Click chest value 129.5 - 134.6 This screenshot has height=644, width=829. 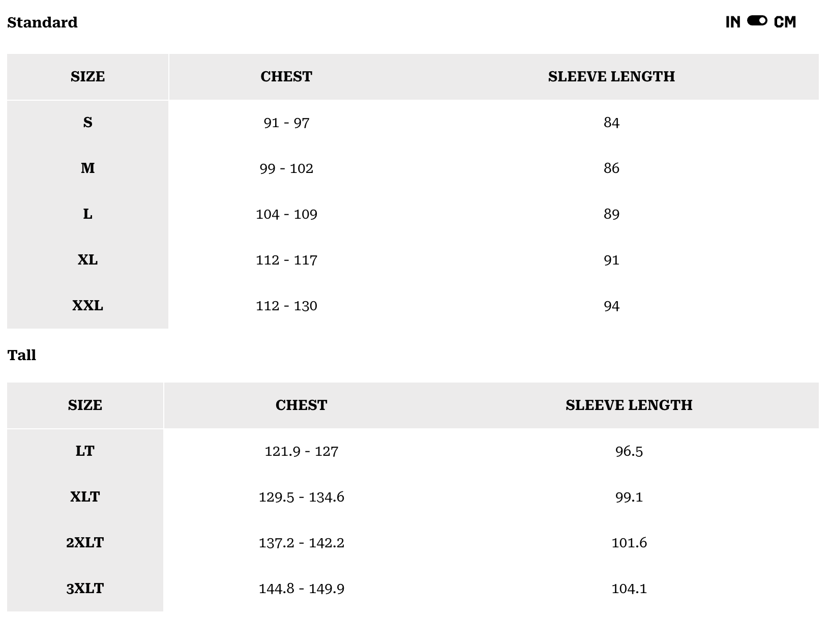[x=301, y=497]
